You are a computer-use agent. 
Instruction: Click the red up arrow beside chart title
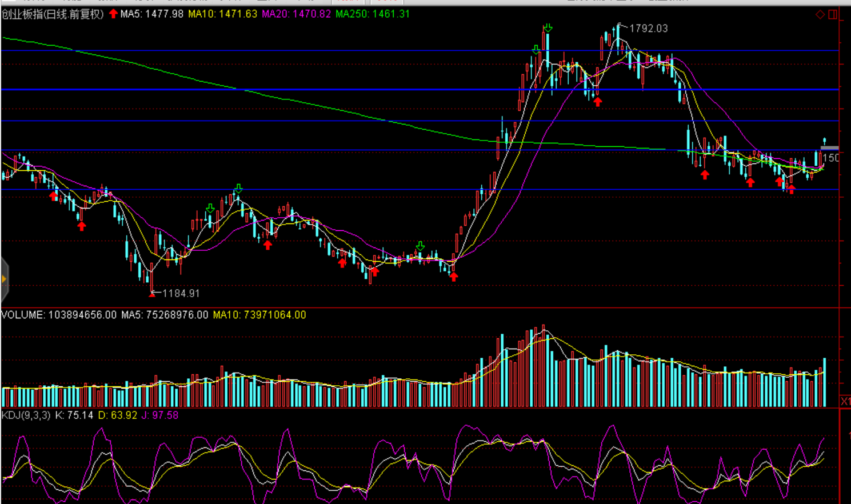[113, 14]
